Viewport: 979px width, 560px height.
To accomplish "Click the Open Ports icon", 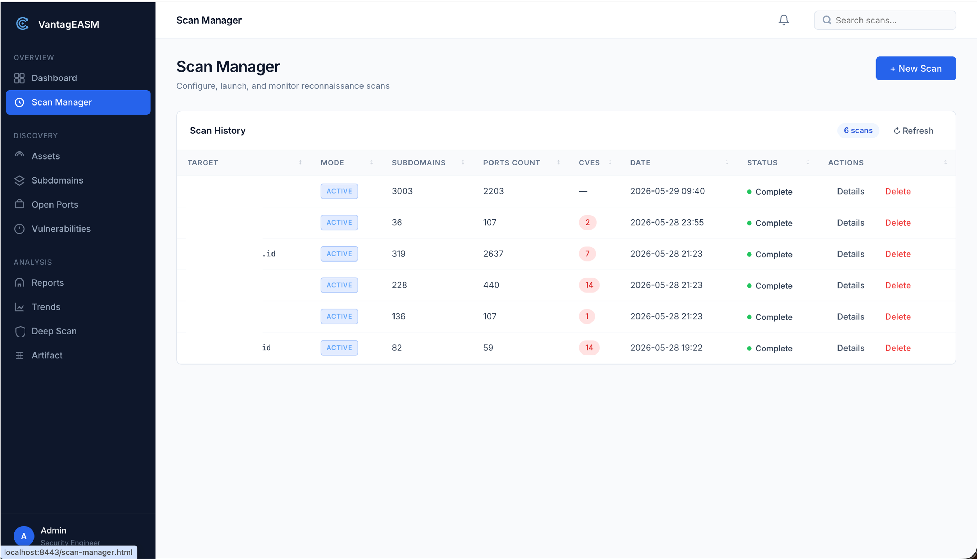I will point(19,204).
